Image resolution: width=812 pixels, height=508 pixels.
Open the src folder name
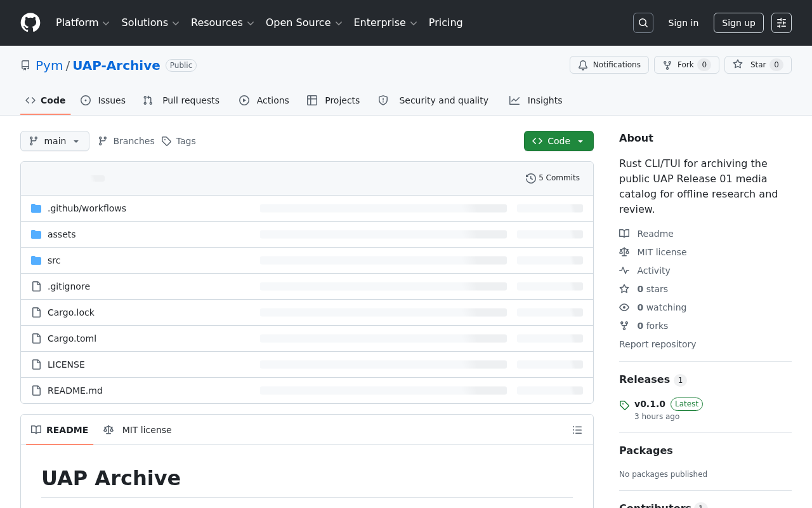coord(54,260)
